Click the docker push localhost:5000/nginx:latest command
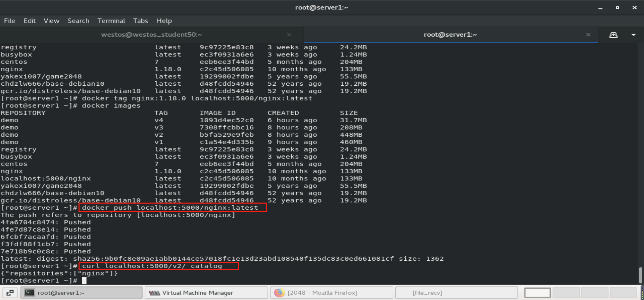The image size is (644, 300). [170, 208]
